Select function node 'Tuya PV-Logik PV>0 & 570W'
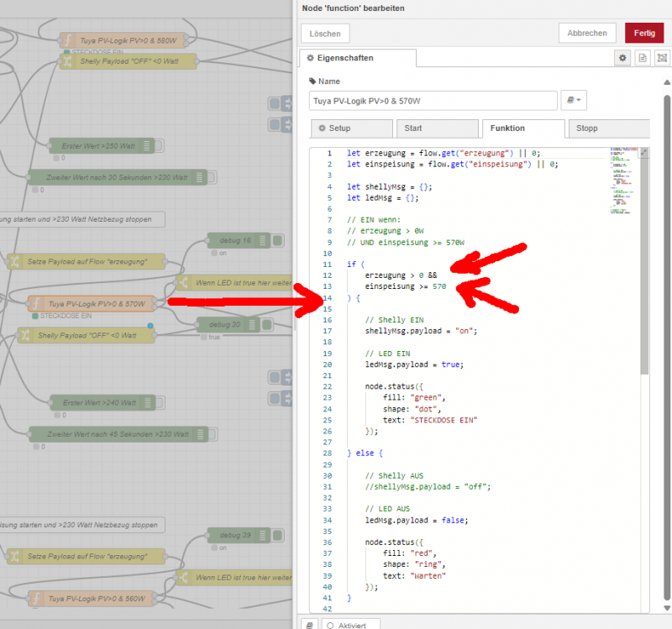 tap(92, 304)
